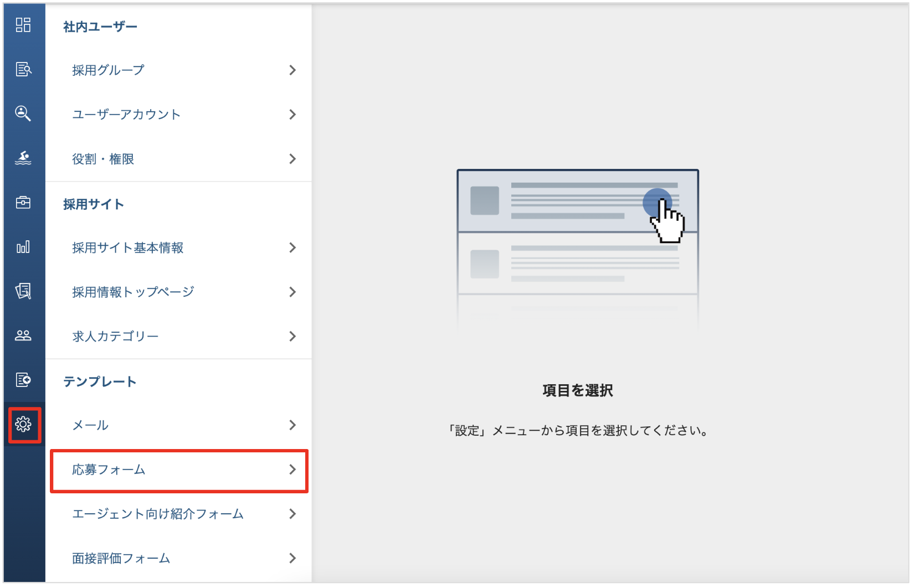The image size is (914, 588).
Task: Click the 項目を選択 heading text
Action: (x=578, y=391)
